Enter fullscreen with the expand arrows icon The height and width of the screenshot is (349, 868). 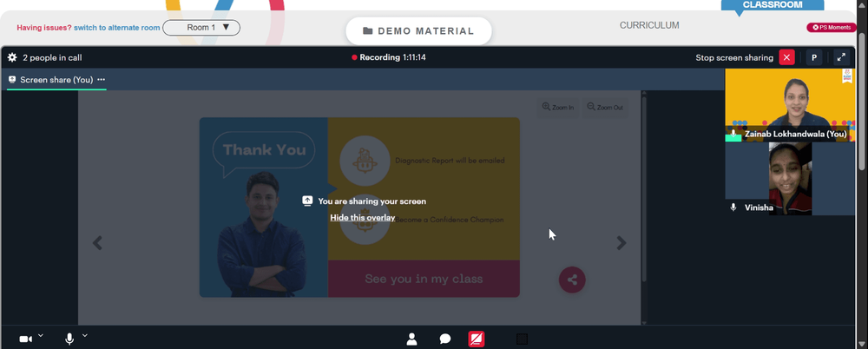pyautogui.click(x=841, y=57)
